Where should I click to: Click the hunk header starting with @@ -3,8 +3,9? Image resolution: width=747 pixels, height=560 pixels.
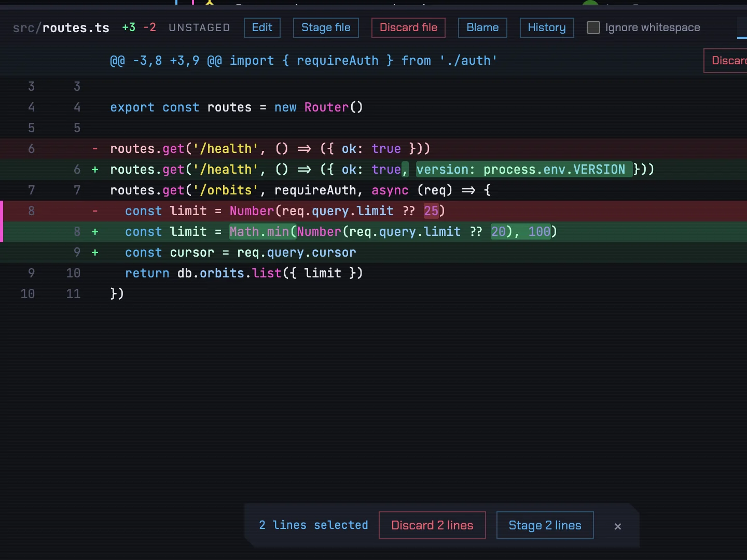click(303, 61)
